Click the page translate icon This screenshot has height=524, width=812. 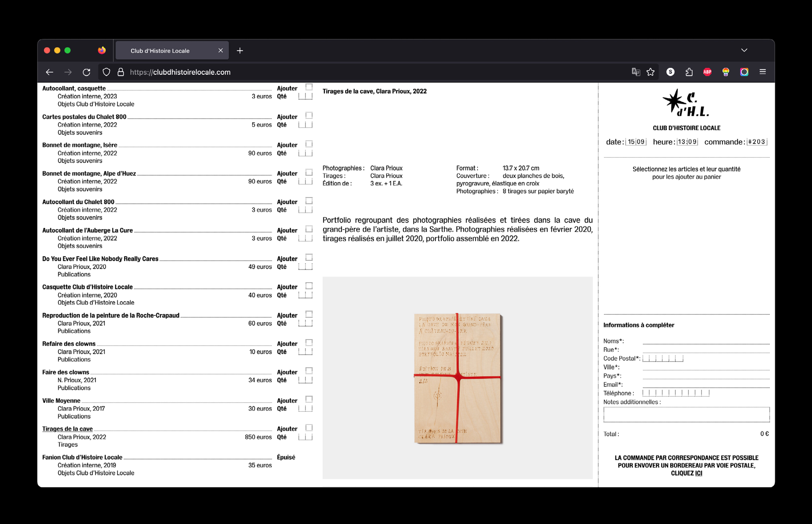click(x=635, y=72)
